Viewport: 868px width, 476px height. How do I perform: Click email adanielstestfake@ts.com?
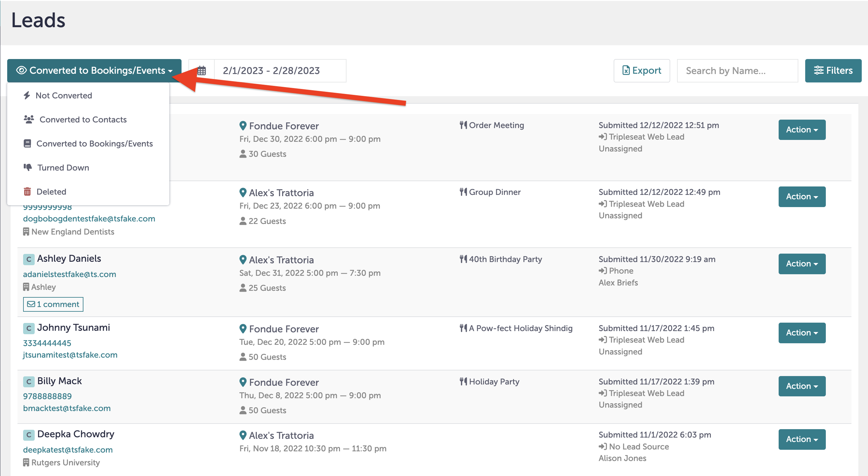click(69, 274)
